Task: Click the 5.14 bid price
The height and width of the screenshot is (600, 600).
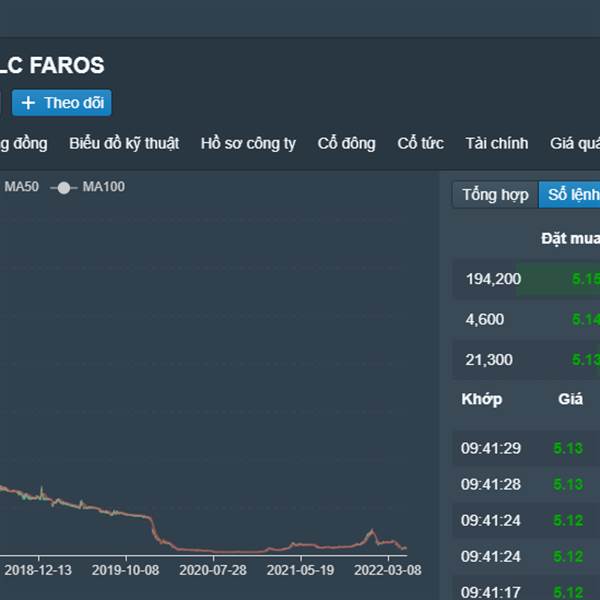Action: [x=585, y=320]
